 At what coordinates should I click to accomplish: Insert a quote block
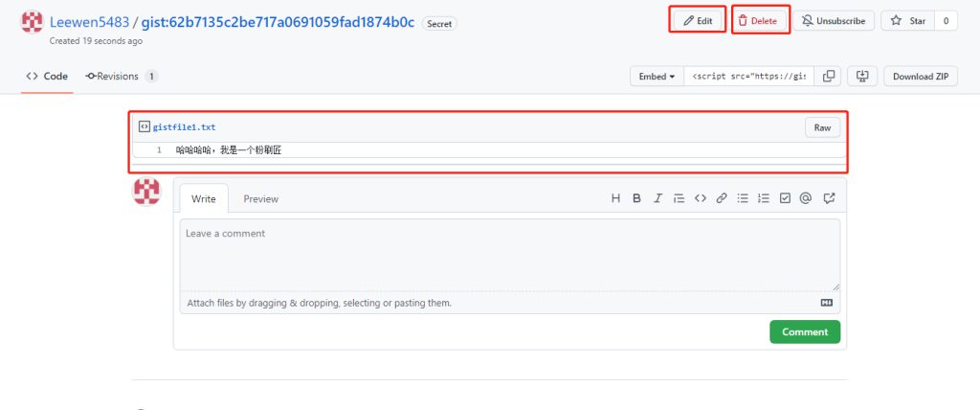point(679,198)
